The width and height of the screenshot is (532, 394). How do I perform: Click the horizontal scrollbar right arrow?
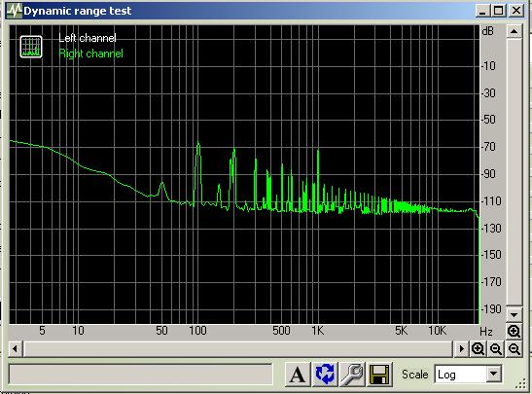click(461, 348)
